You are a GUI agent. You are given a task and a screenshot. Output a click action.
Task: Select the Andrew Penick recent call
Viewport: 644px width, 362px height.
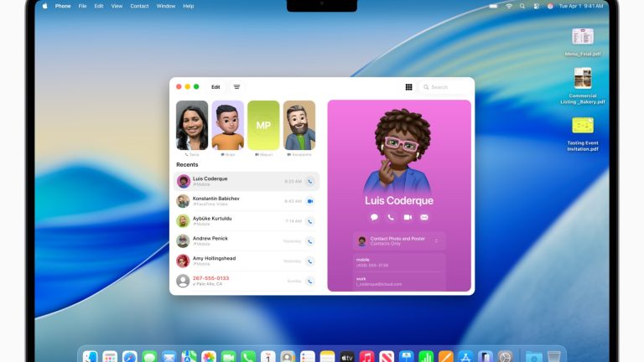[x=247, y=241]
